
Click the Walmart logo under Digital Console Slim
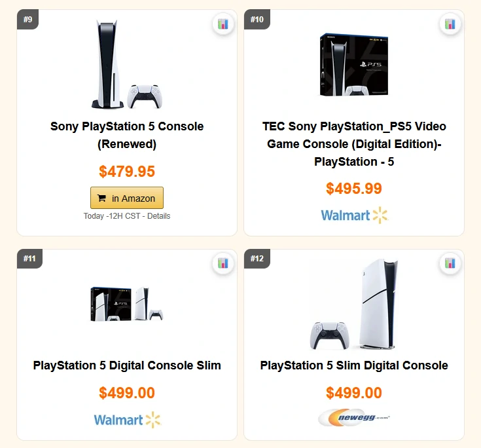point(127,420)
